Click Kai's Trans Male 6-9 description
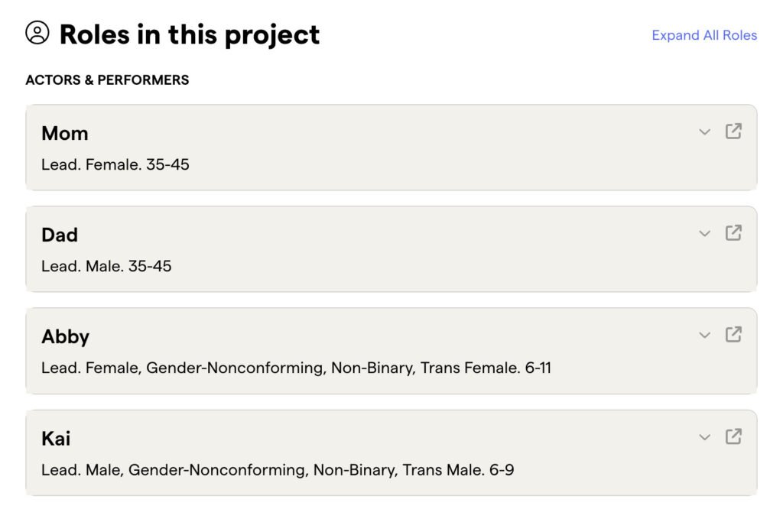This screenshot has height=532, width=783. click(278, 469)
